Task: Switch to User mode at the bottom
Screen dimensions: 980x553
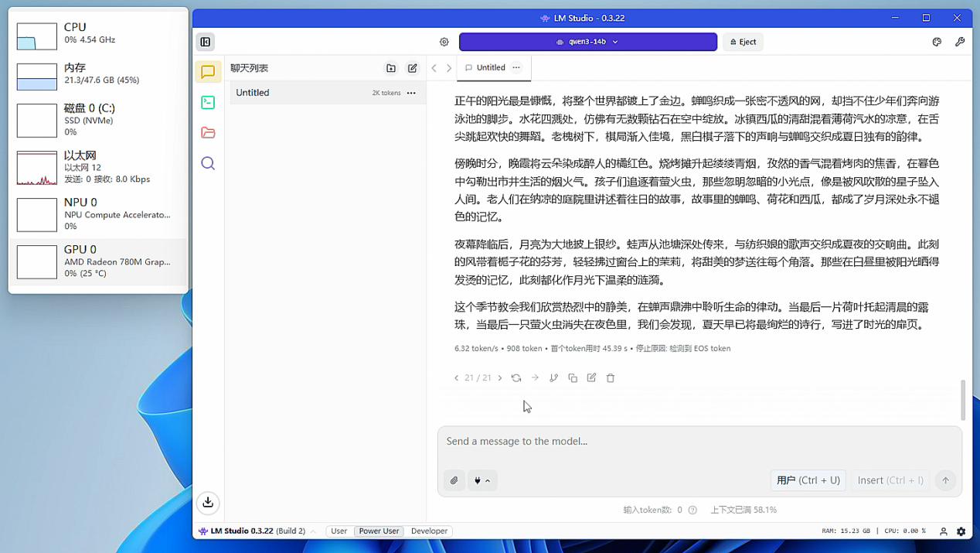Action: 339,531
